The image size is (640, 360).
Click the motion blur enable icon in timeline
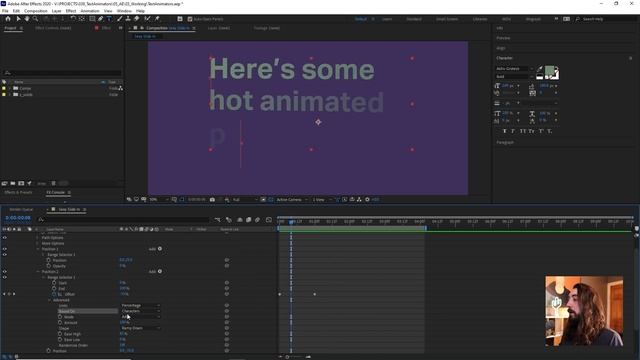pos(257,220)
